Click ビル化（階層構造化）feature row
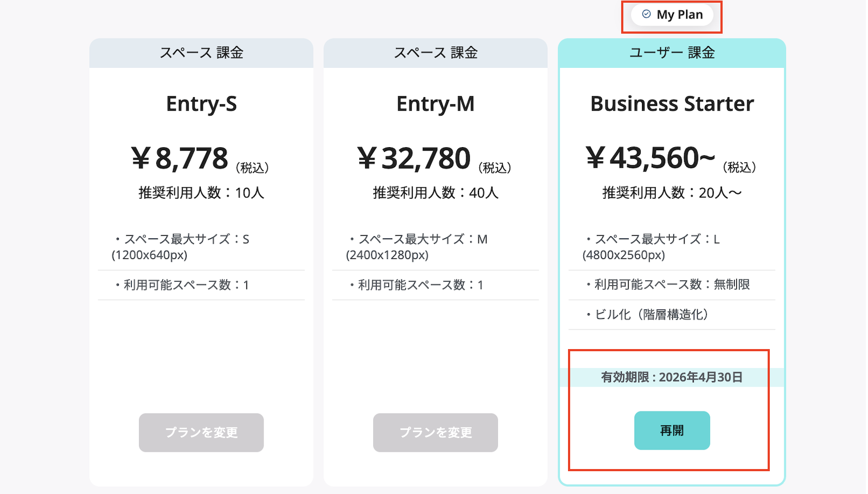868x494 pixels. tap(647, 315)
